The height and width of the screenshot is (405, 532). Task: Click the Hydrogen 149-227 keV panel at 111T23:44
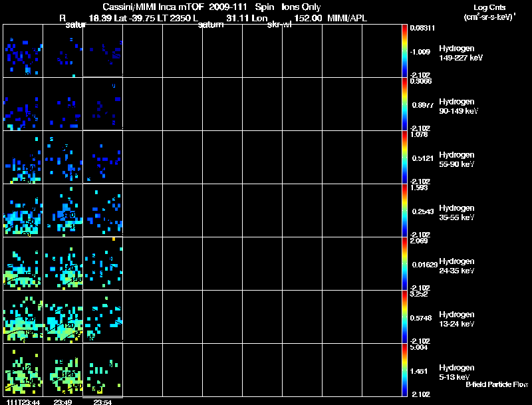tap(23, 51)
